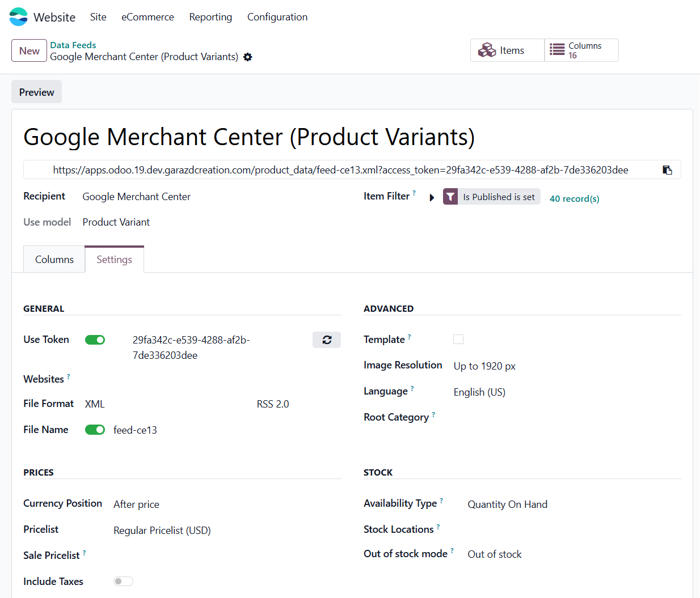Check the Template checkbox
Viewport: 700px width, 598px height.
pos(458,339)
